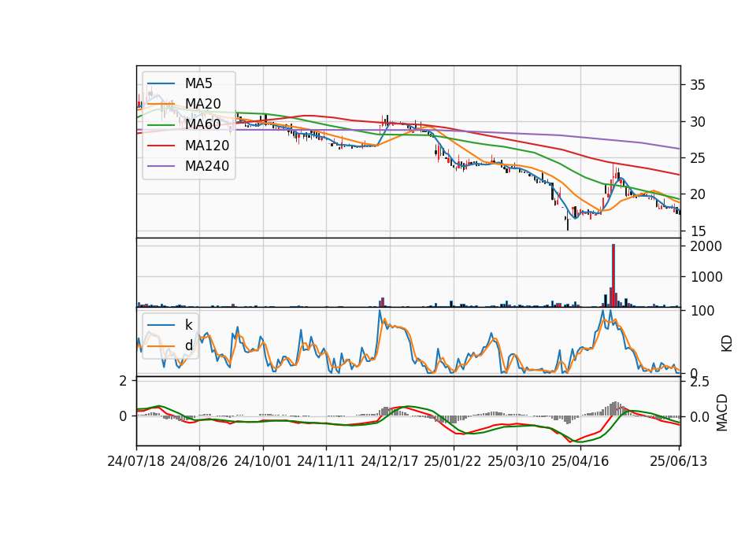Click the 24/10/01 date axis label

[263, 461]
